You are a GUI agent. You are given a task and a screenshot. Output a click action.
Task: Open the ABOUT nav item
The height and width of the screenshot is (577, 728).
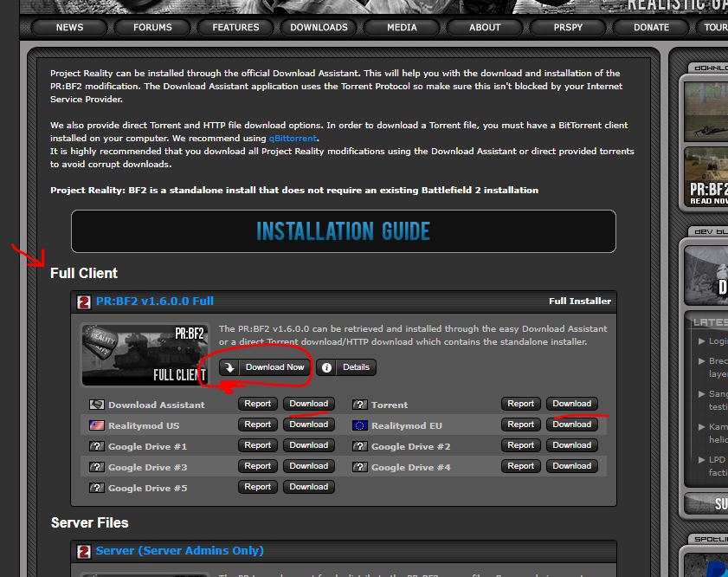pyautogui.click(x=485, y=28)
